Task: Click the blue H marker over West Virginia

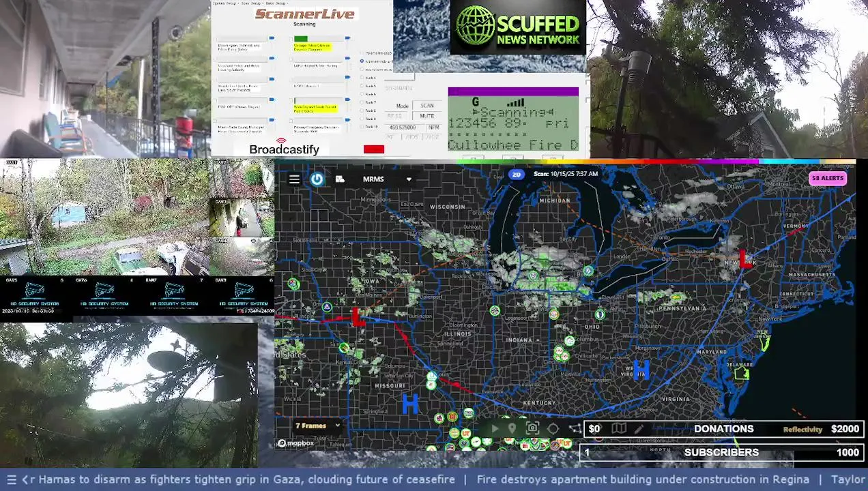Action: [x=641, y=370]
